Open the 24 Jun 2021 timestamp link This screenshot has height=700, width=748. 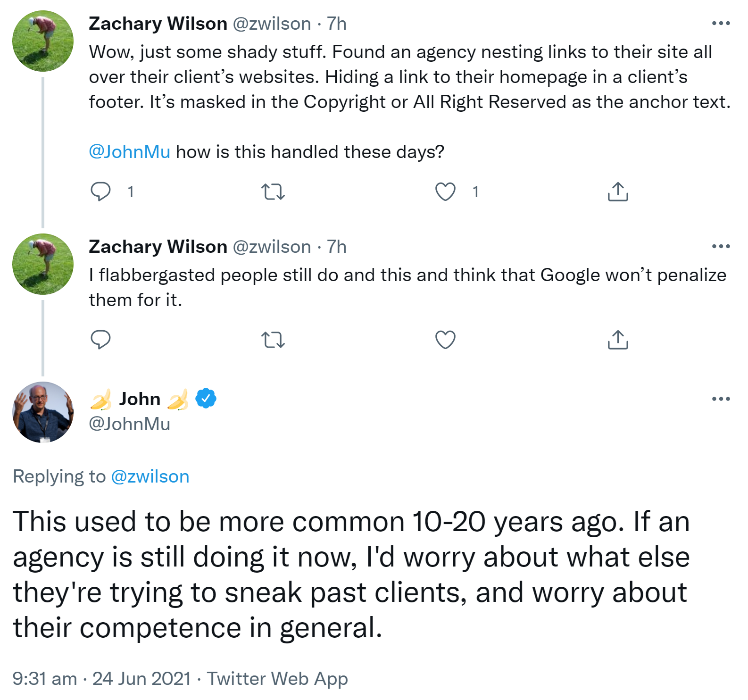(x=139, y=678)
